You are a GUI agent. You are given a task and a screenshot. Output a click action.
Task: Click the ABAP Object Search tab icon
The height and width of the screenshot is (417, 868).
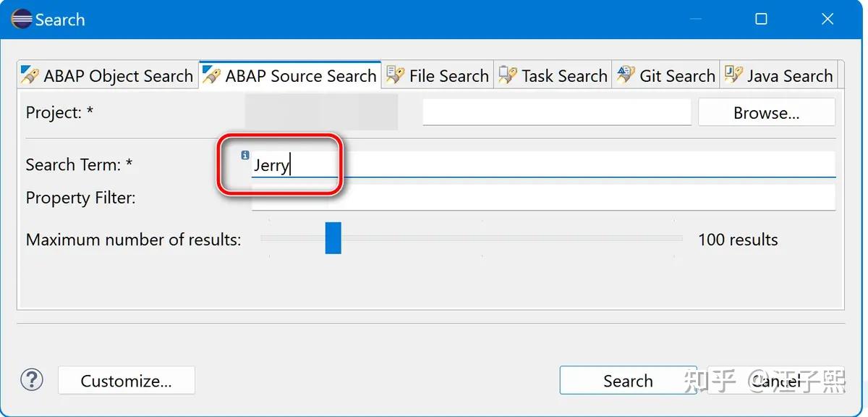coord(30,75)
